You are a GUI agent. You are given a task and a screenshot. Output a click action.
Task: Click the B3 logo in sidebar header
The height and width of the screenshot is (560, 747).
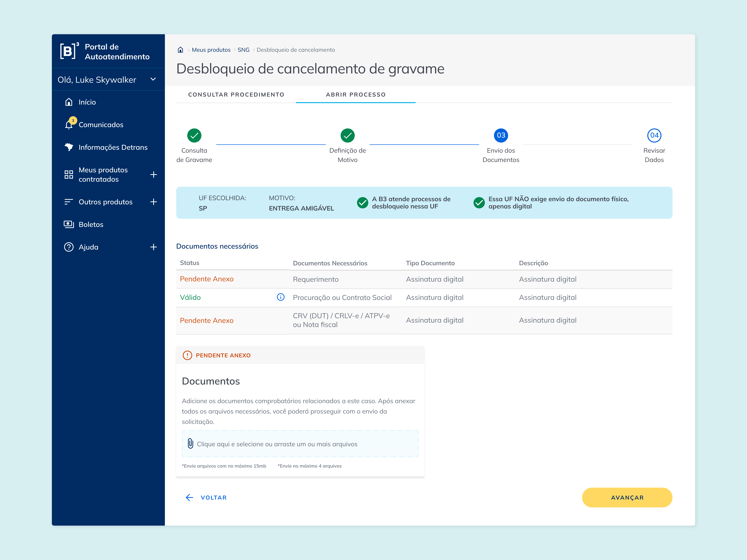tap(69, 51)
